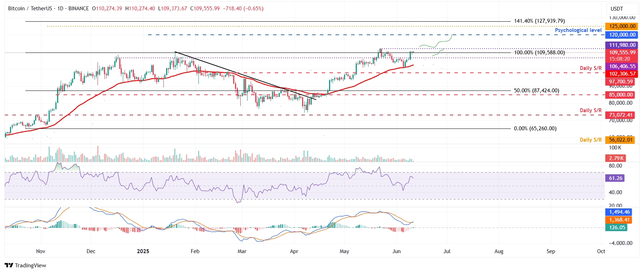
Task: Click the Mar label on time axis
Action: coord(242,251)
